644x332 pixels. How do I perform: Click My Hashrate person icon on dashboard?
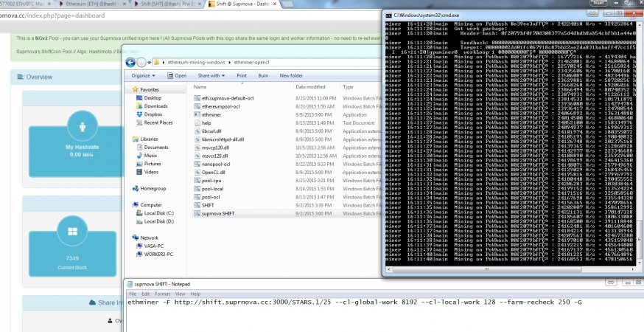click(x=82, y=126)
